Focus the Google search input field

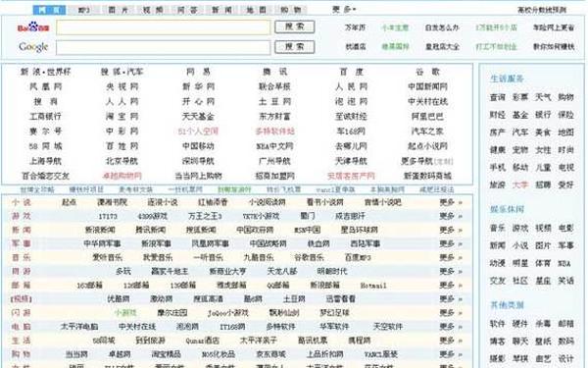pos(163,48)
